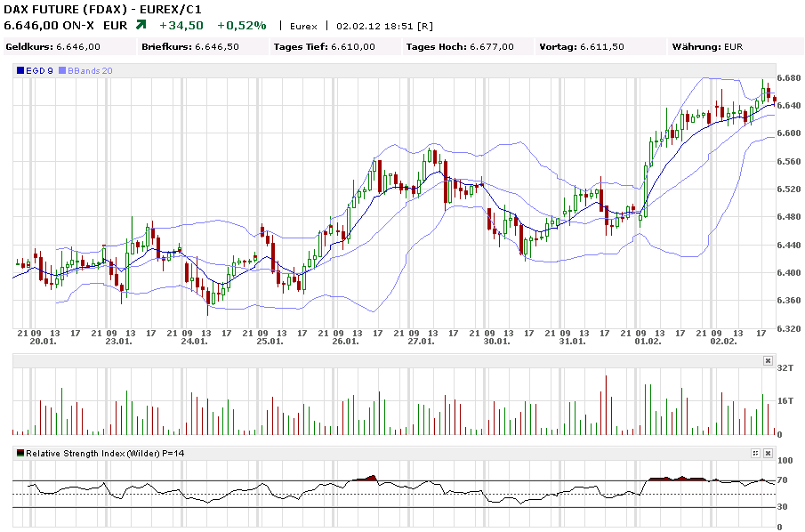Open the Eurex exchange selector
This screenshot has width=805, height=532.
pyautogui.click(x=302, y=26)
